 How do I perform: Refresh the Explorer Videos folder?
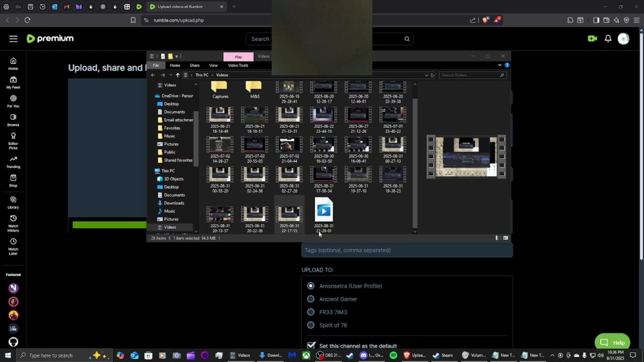tap(432, 75)
